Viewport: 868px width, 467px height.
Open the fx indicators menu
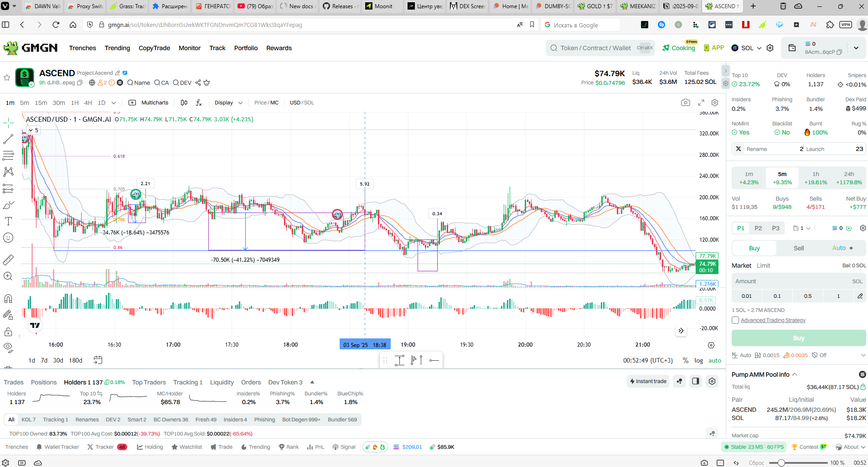click(199, 103)
